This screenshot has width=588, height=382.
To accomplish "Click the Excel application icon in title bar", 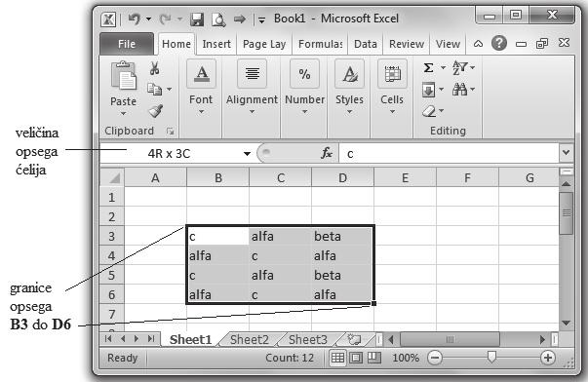I will 108,19.
